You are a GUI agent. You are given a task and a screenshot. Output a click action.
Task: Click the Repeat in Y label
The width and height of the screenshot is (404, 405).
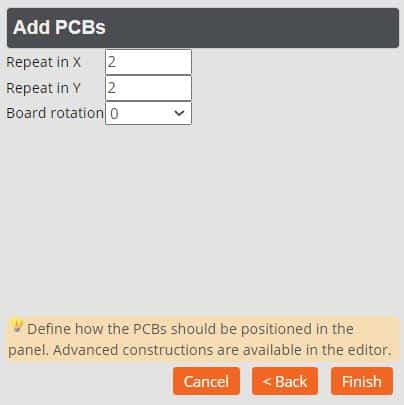click(44, 88)
